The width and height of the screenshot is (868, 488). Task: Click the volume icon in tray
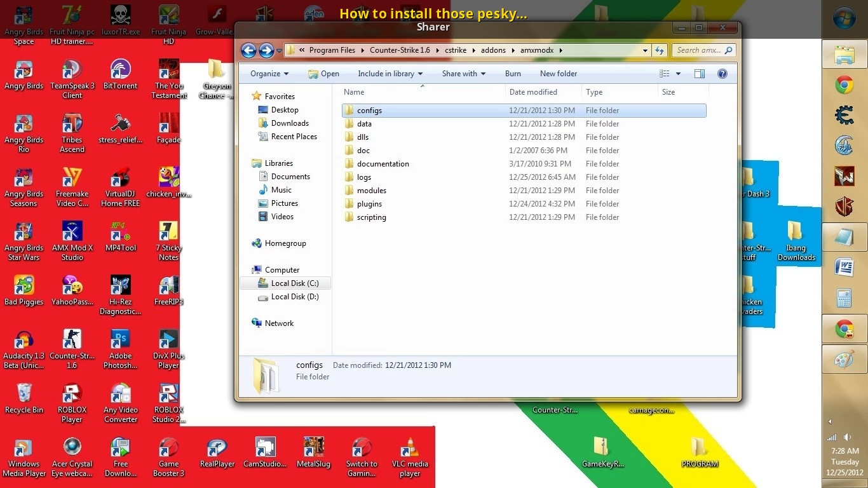click(x=848, y=437)
